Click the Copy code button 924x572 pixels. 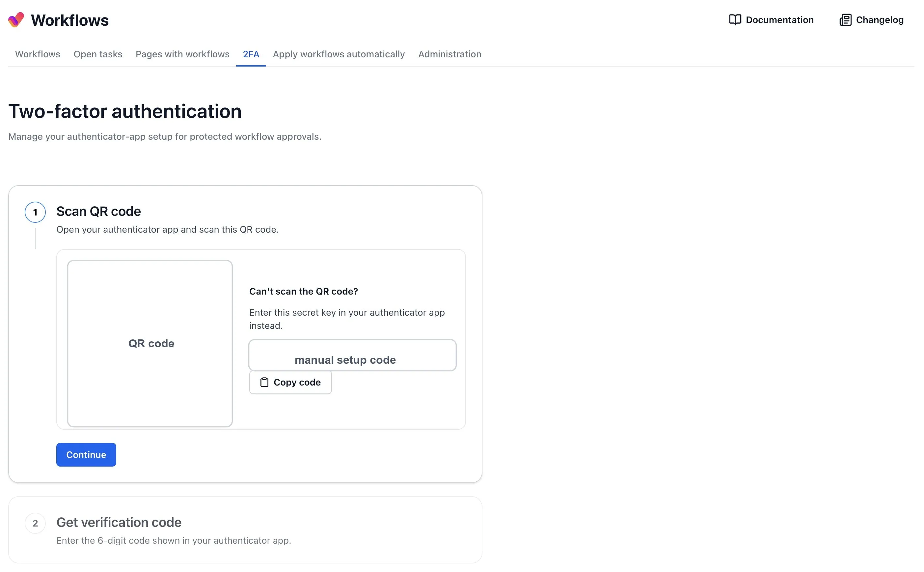(x=290, y=382)
